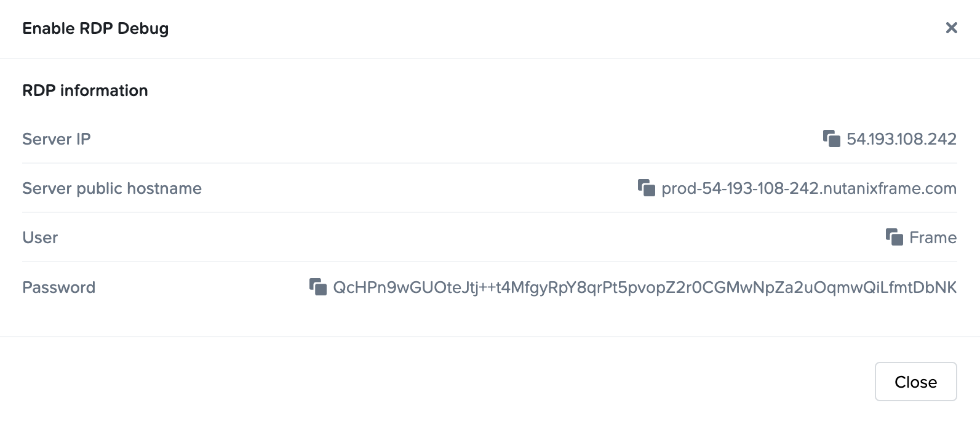Click the Server public hostname label
Viewport: 980px width, 424px height.
tap(111, 188)
